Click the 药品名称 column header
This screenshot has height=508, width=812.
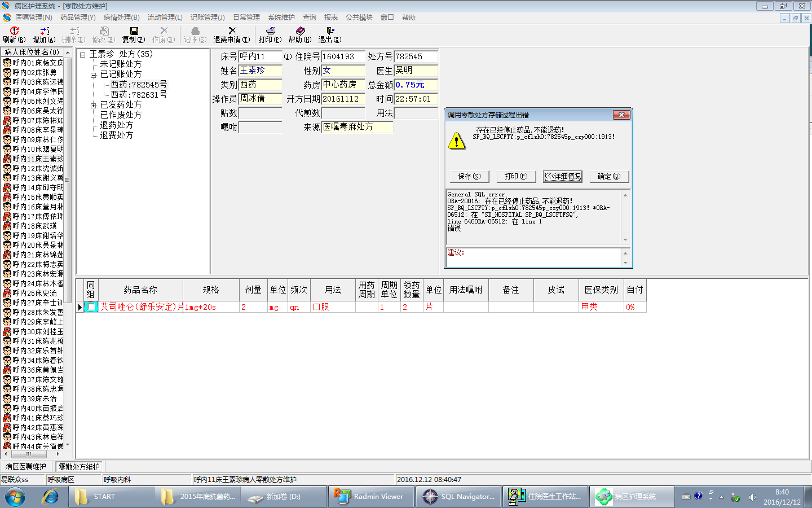click(140, 290)
